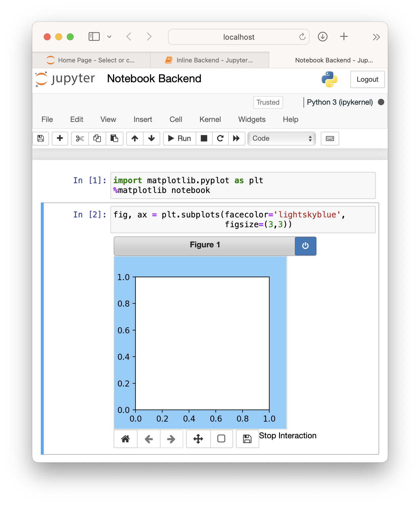Click the save notebook icon

[x=41, y=138]
